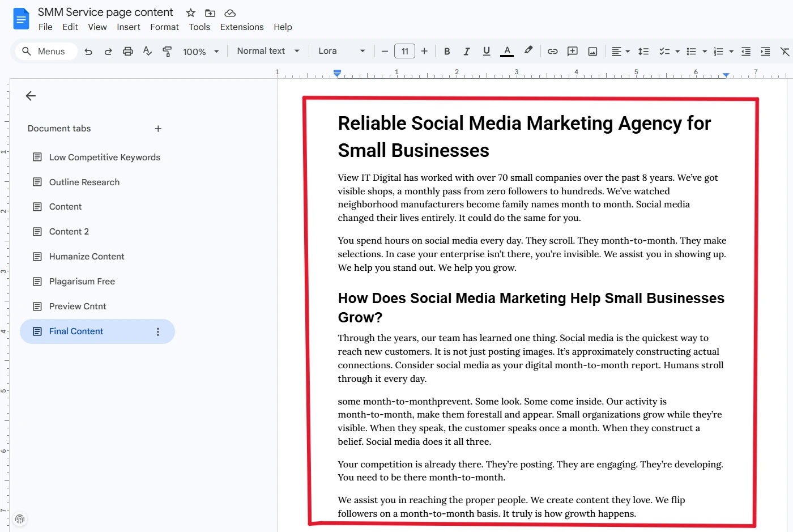The width and height of the screenshot is (793, 532).
Task: Open the Insert menu
Action: 129,27
